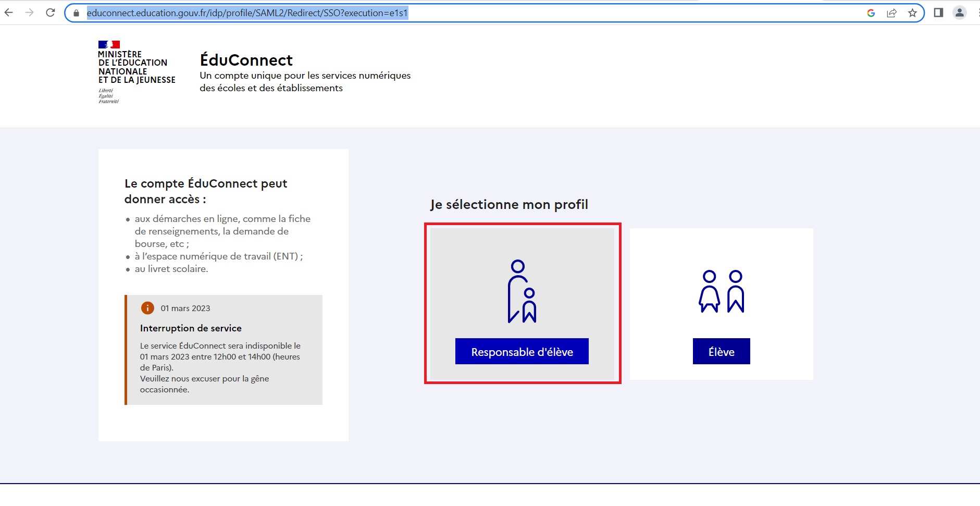The height and width of the screenshot is (506, 980).
Task: Choose the Élève profile button
Action: pyautogui.click(x=721, y=352)
